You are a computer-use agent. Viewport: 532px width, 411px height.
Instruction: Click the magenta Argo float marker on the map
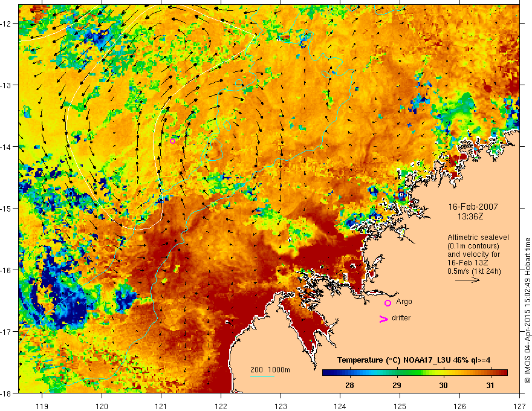click(173, 141)
